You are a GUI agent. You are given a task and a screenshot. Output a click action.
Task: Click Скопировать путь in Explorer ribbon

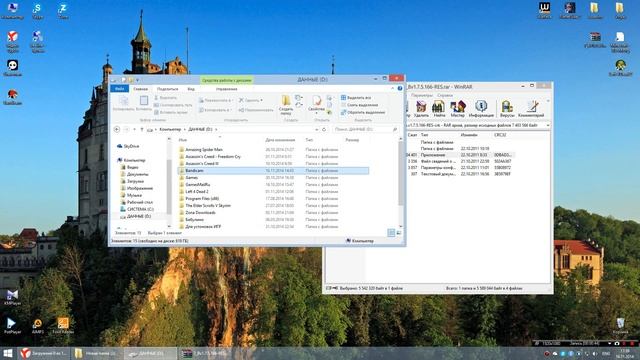[x=173, y=105]
